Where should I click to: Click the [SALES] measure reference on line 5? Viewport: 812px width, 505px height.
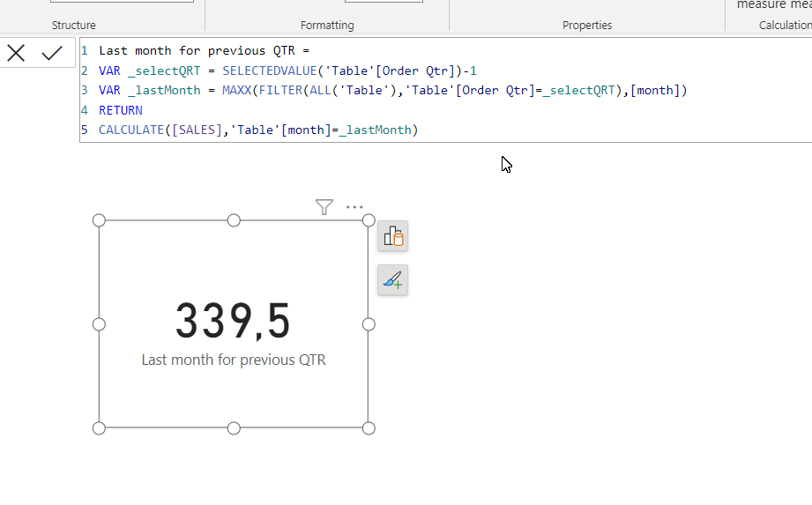tap(197, 130)
